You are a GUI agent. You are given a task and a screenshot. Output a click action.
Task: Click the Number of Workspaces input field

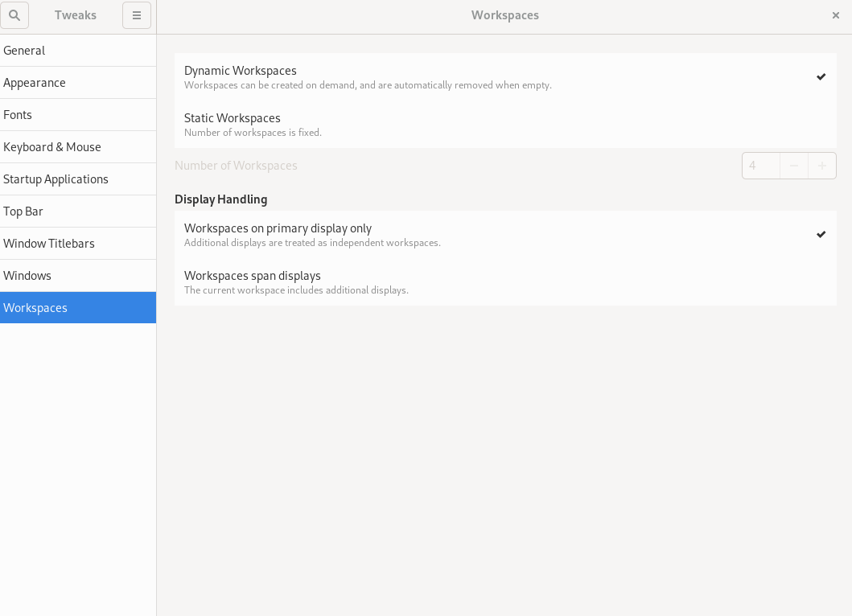760,166
